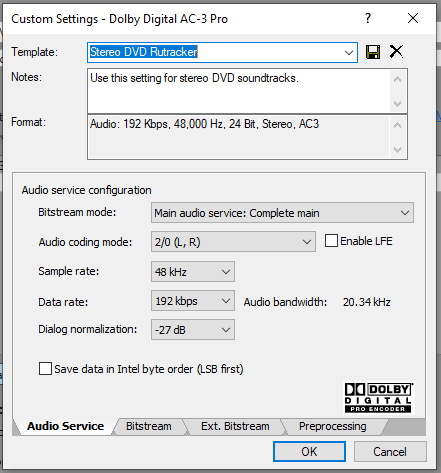Click the Cancel button
The height and width of the screenshot is (473, 441).
[390, 452]
